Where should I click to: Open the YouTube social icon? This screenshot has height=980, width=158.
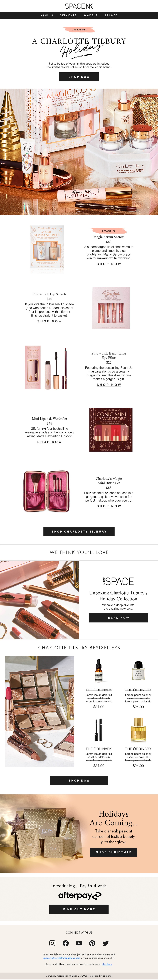click(x=79, y=943)
